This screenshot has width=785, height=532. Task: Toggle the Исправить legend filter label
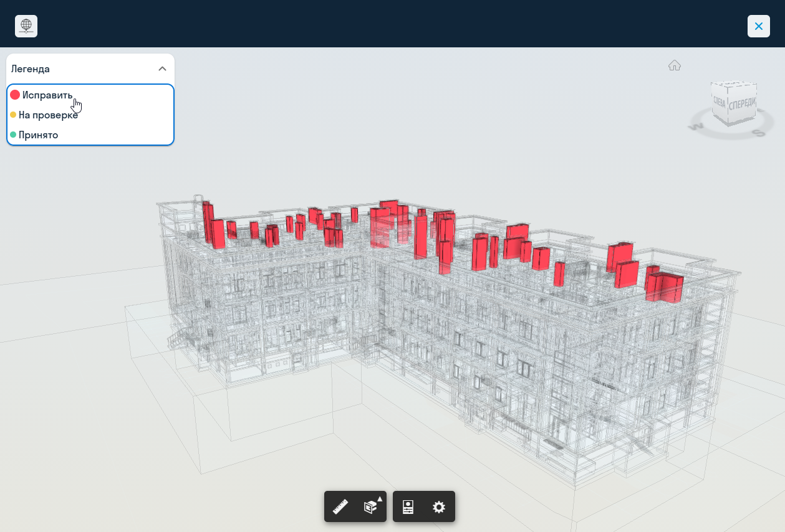pos(47,95)
